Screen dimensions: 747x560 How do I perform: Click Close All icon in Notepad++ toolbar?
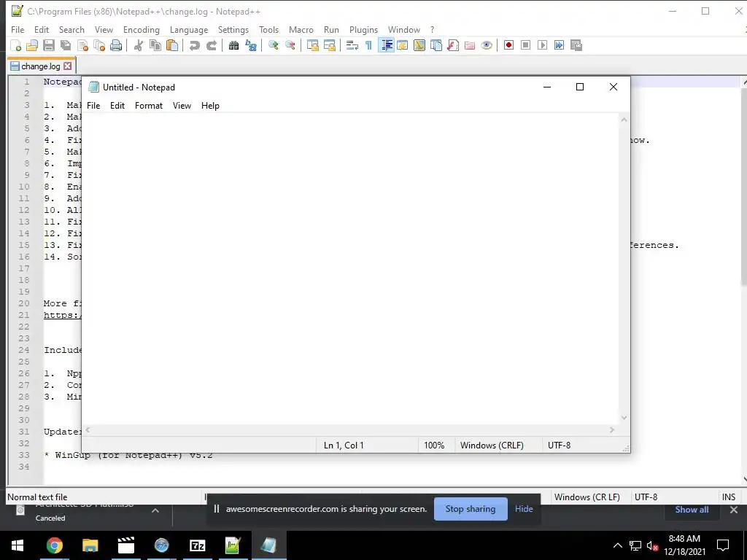click(99, 45)
